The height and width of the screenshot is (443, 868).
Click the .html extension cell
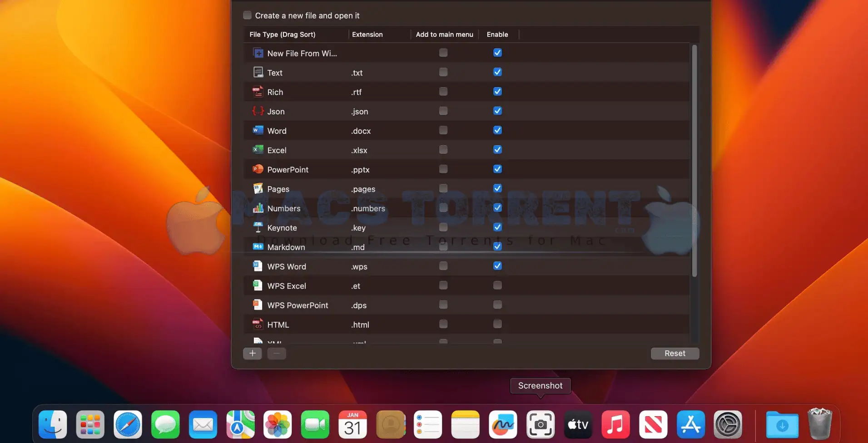(360, 325)
